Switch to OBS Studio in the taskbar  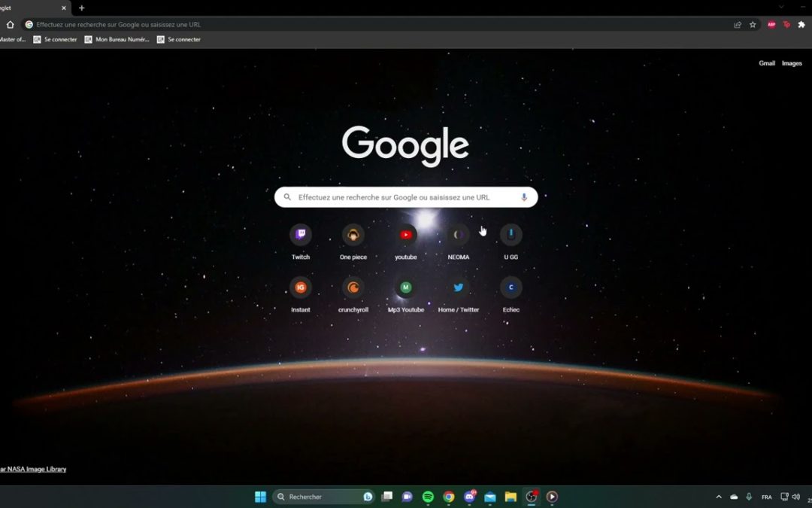point(532,497)
